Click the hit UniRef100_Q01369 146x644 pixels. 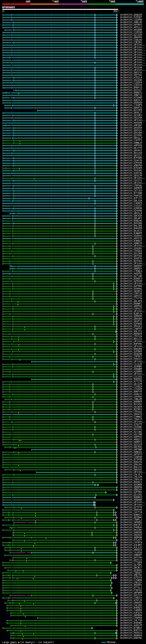tap(131, 254)
